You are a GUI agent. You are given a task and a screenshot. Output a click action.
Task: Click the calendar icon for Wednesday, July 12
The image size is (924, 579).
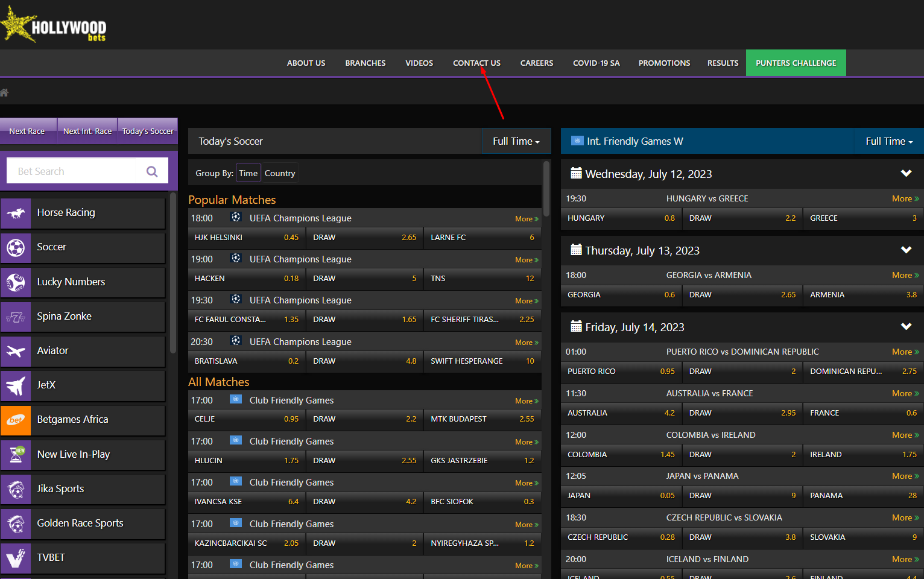[x=576, y=173]
